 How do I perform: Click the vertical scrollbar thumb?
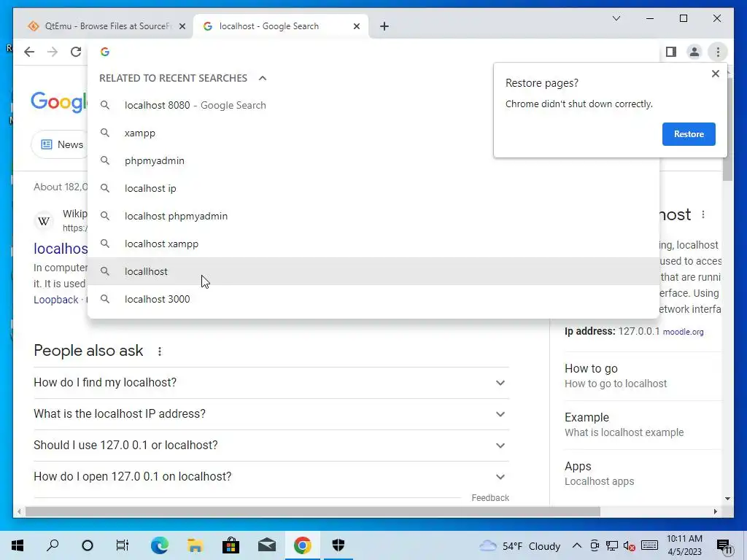[x=727, y=130]
